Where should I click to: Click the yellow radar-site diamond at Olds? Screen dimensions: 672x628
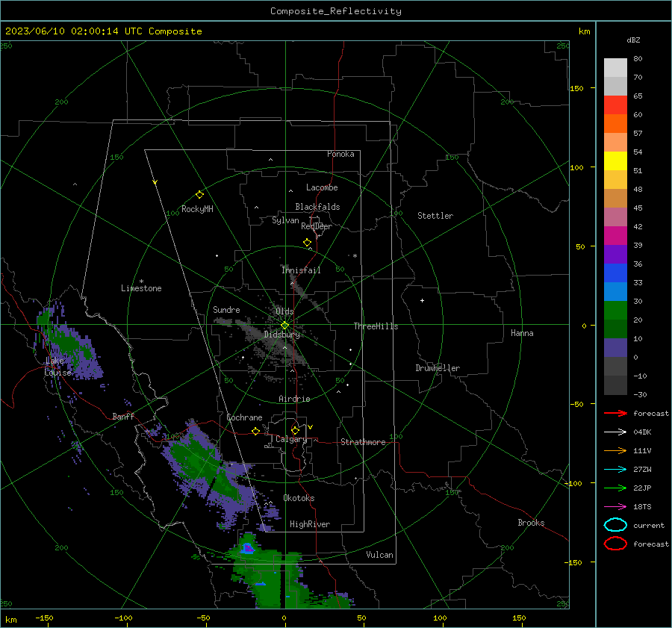point(285,326)
